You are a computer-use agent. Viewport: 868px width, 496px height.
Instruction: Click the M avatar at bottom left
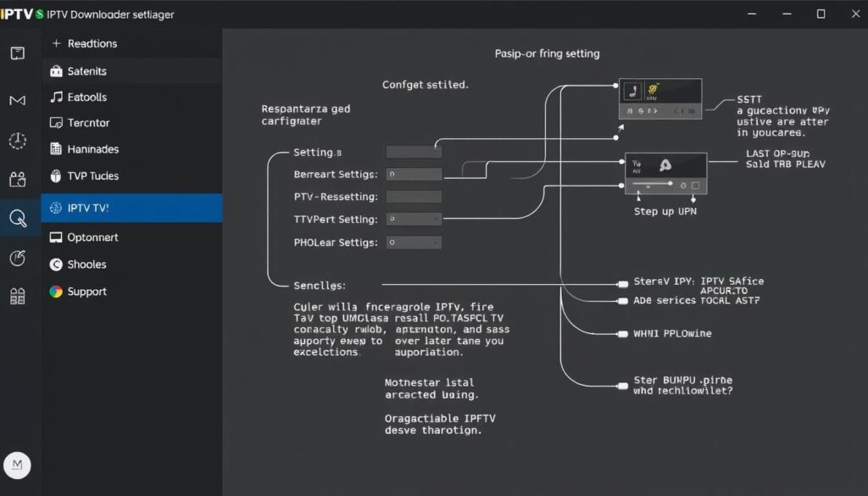pos(17,465)
